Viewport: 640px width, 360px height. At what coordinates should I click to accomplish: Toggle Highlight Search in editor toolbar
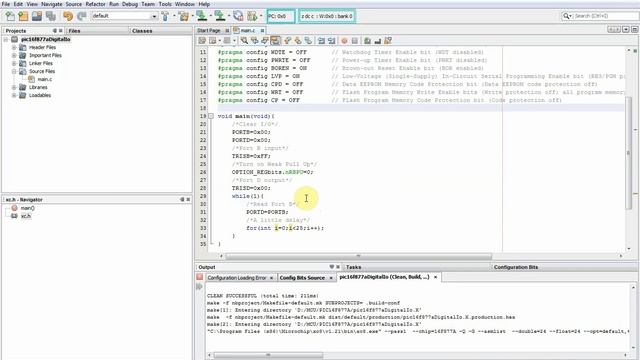click(276, 40)
